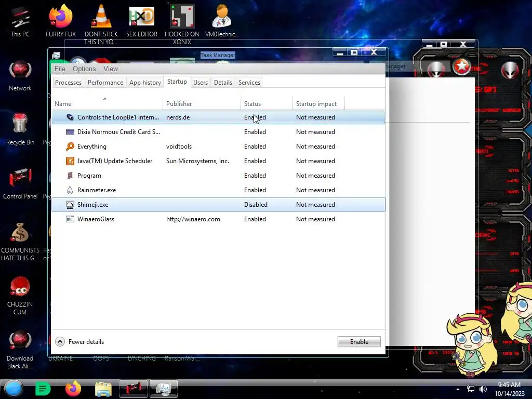Select the 'Controls the LoopBe1 intern...' row name
The height and width of the screenshot is (399, 532).
click(118, 117)
